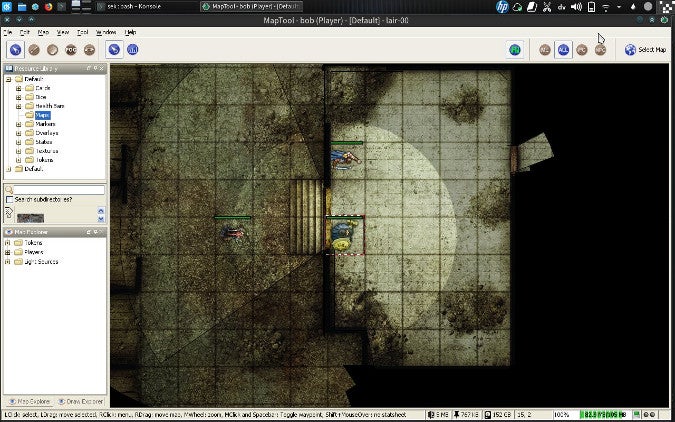675x422 pixels.
Task: Select the ALL tokens filter icon
Action: pyautogui.click(x=563, y=49)
